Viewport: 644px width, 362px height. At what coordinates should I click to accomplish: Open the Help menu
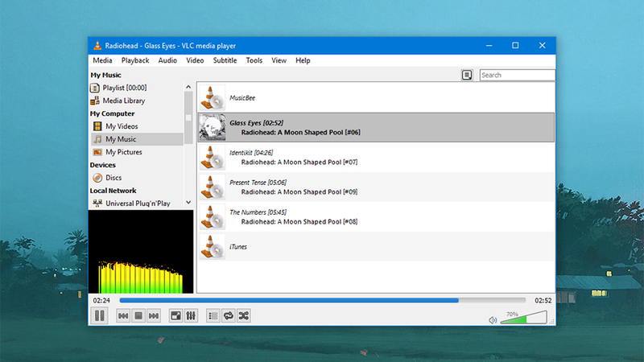(303, 60)
